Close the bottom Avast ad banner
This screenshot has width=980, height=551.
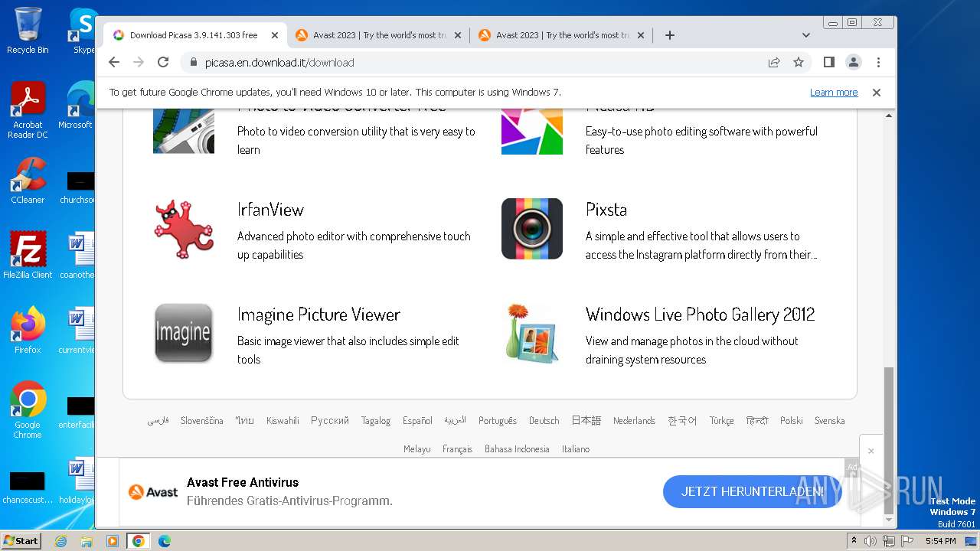tap(871, 452)
